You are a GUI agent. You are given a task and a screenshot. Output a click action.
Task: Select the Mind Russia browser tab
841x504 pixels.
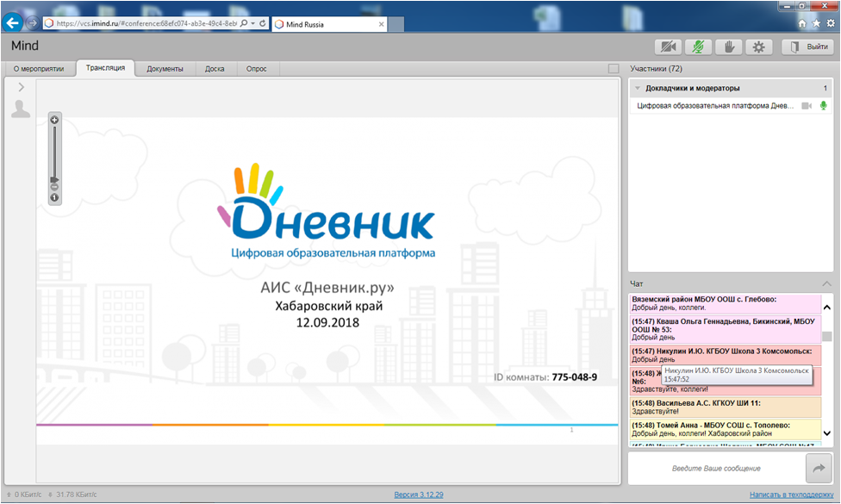(x=329, y=24)
